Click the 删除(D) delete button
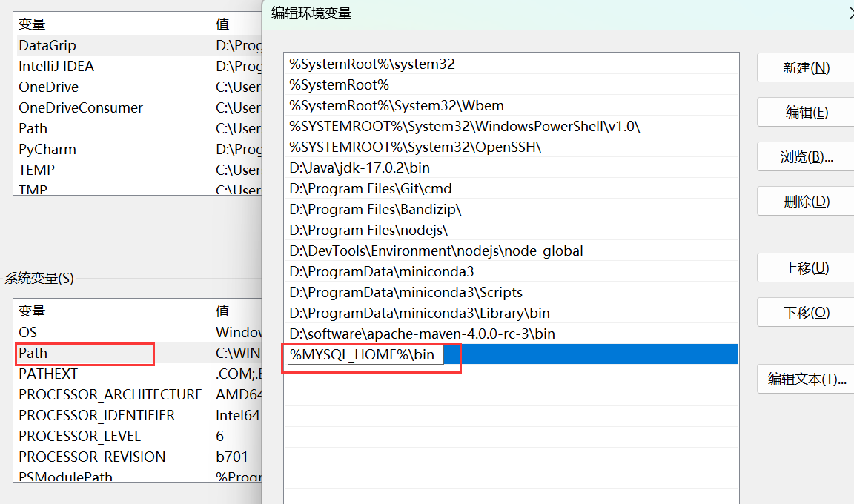The image size is (854, 504). coord(806,202)
